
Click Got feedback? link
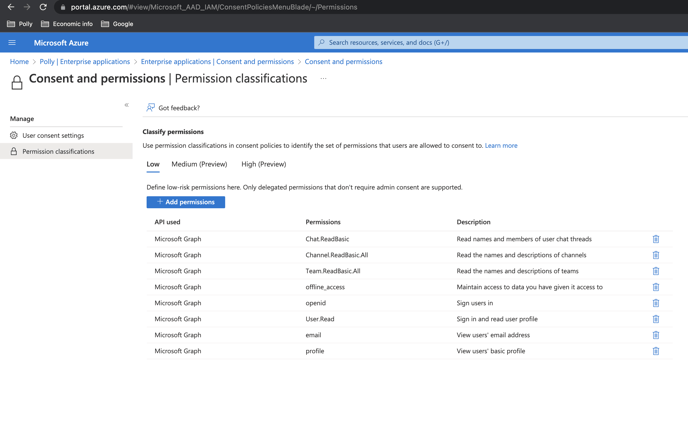pyautogui.click(x=179, y=108)
